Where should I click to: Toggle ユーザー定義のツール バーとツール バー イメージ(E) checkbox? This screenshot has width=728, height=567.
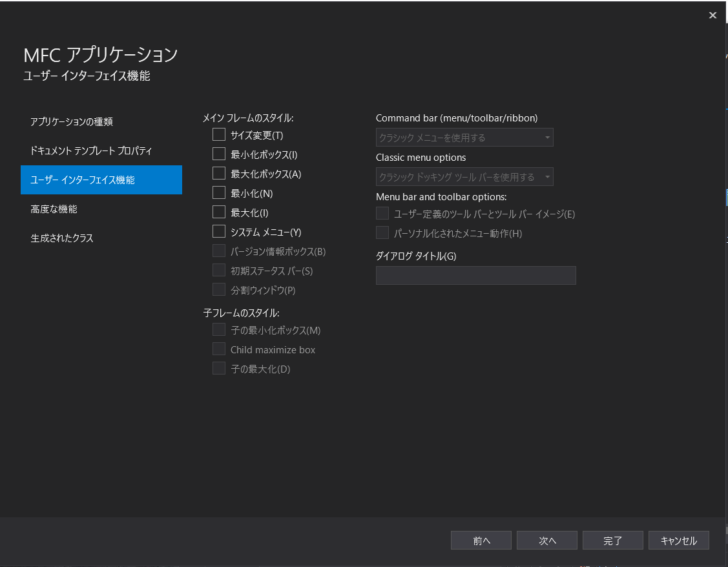pos(382,214)
